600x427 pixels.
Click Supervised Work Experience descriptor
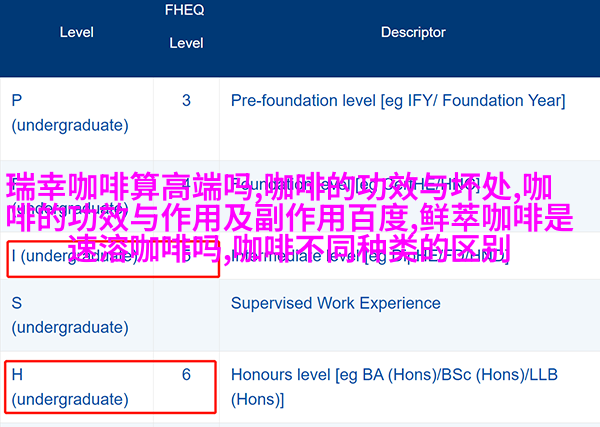[x=336, y=303]
